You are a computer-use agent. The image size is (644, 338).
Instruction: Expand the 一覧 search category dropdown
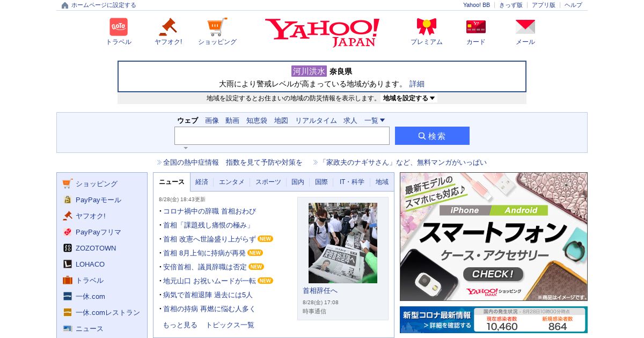click(x=375, y=121)
